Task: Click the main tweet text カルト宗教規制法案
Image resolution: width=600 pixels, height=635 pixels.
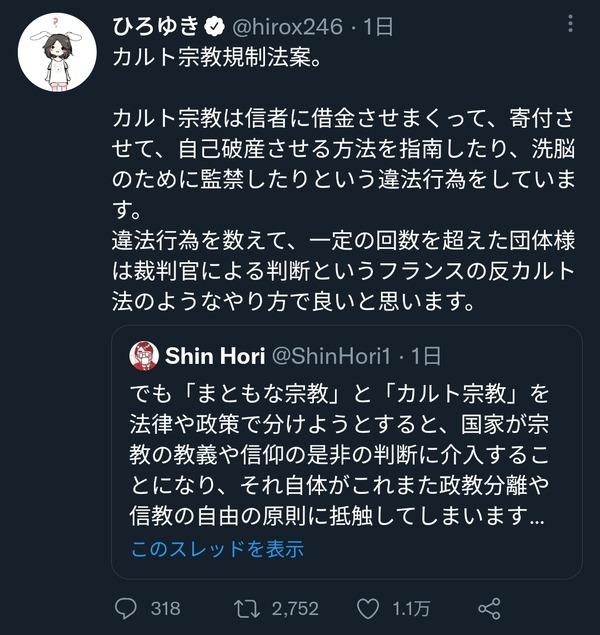Action: 217,58
